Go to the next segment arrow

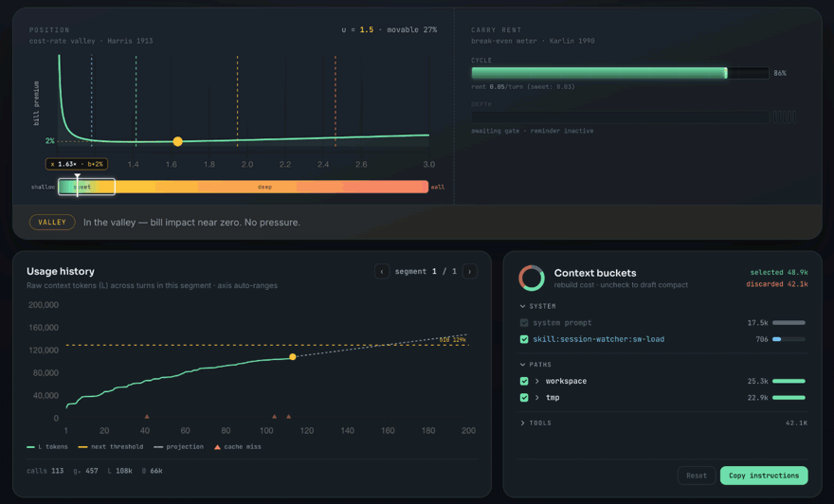click(470, 272)
